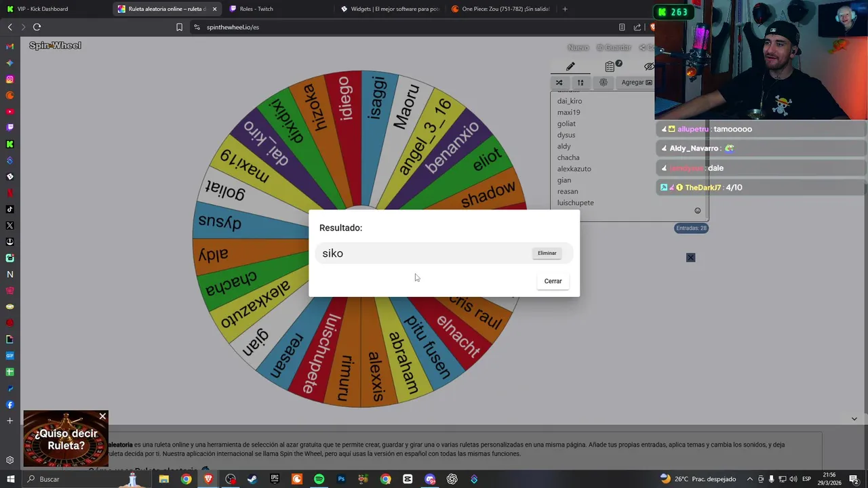
Task: Open the emoji picker in entries box
Action: point(697,211)
